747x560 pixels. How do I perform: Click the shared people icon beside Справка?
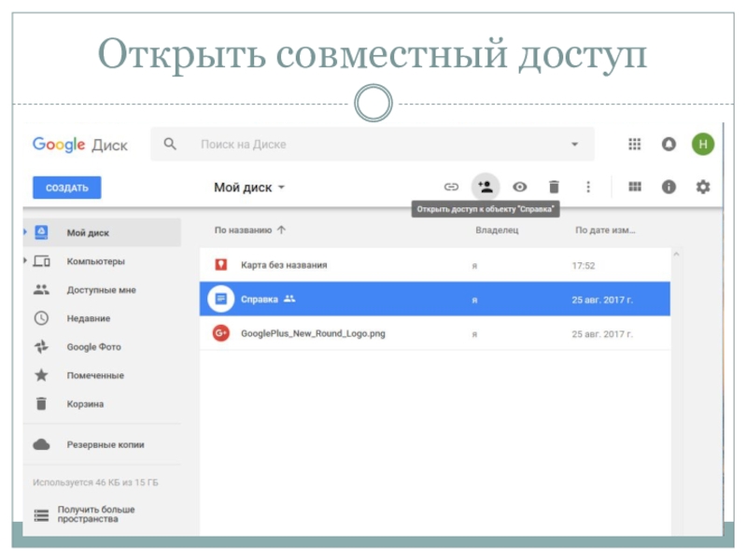289,299
